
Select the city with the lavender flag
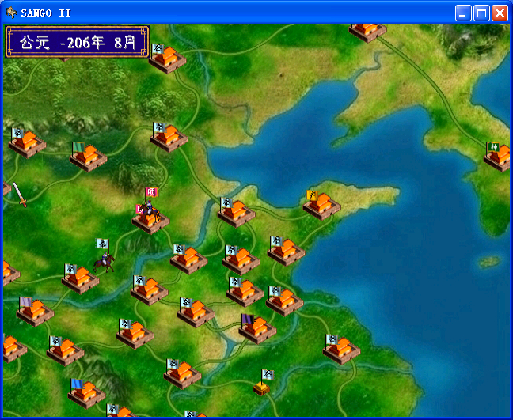coord(35,312)
